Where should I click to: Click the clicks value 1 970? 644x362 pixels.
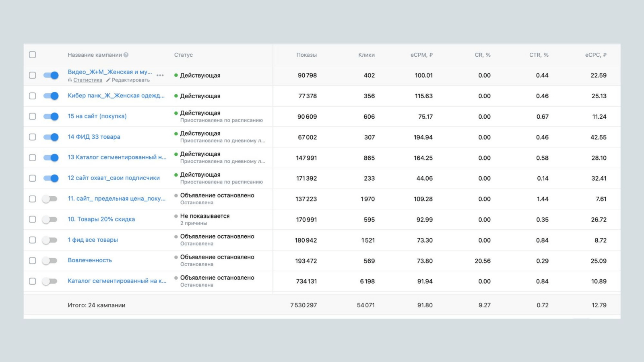(x=367, y=199)
